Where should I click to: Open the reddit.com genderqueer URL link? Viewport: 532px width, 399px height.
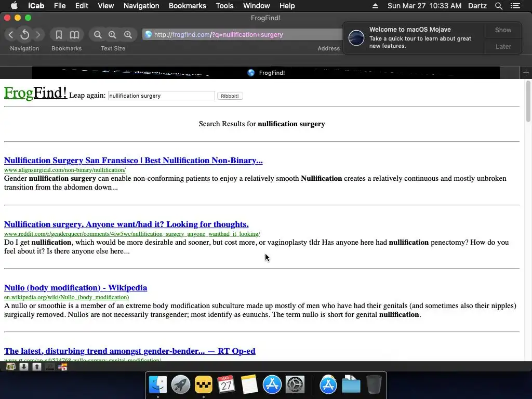click(132, 234)
